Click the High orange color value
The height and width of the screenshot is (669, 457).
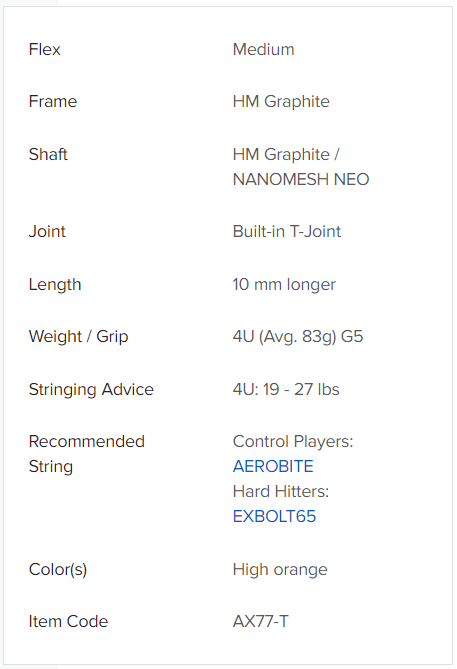point(280,570)
